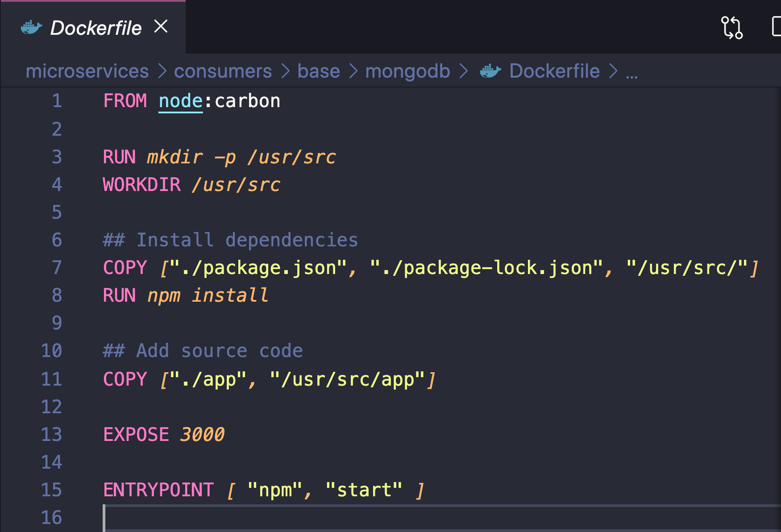This screenshot has width=781, height=532.
Task: Click "start" string on line 15
Action: pos(364,490)
